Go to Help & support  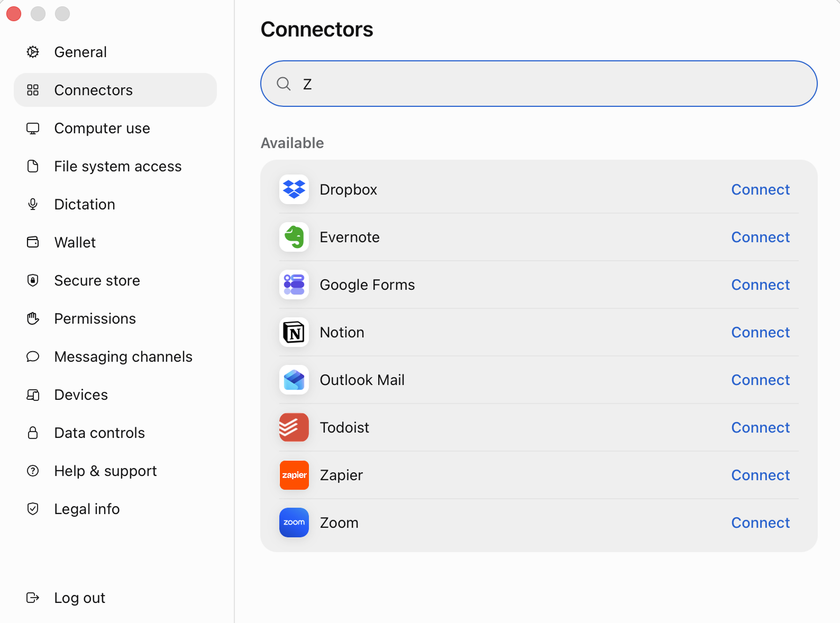coord(115,471)
